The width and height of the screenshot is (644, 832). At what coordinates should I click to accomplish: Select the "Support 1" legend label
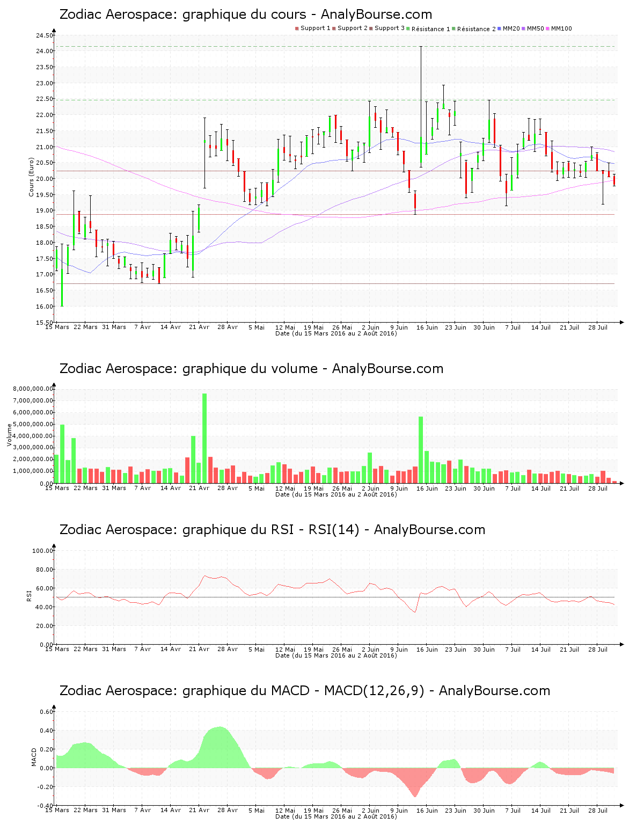(316, 28)
